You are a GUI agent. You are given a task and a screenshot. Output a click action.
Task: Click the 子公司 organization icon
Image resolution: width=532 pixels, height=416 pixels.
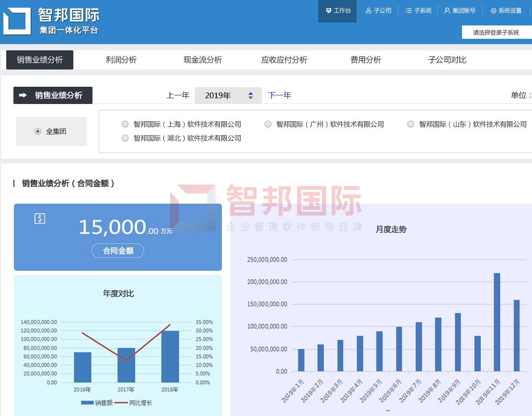coord(368,11)
